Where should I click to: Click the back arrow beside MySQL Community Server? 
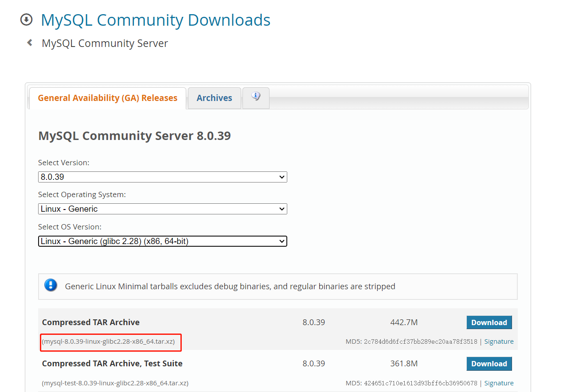click(30, 43)
